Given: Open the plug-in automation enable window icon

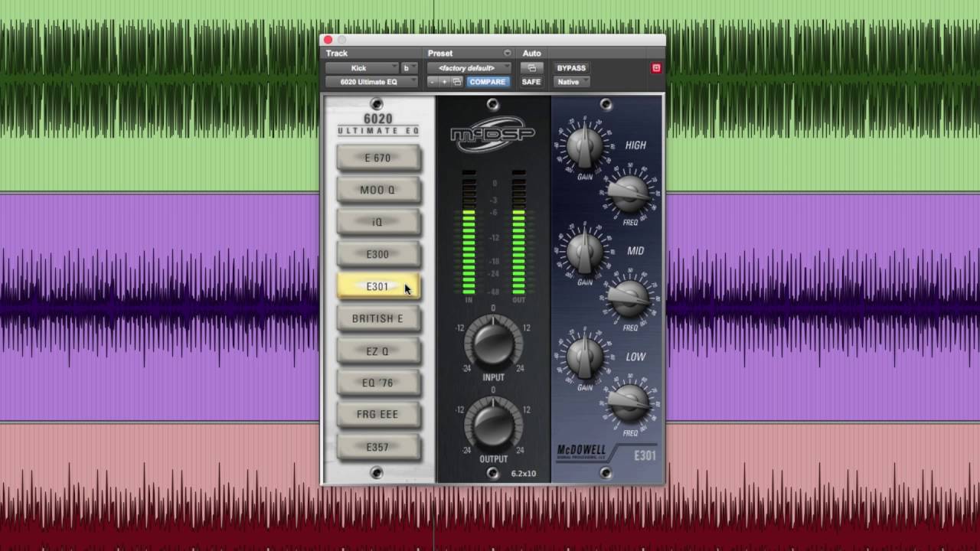Looking at the screenshot, I should [531, 68].
